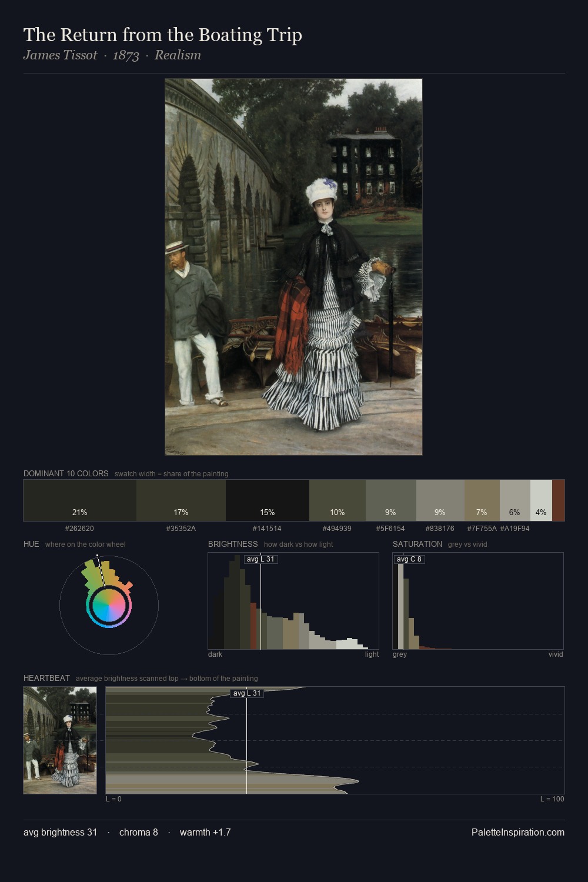Click the 'HUE' section heading
The height and width of the screenshot is (882, 588).
pyautogui.click(x=31, y=544)
